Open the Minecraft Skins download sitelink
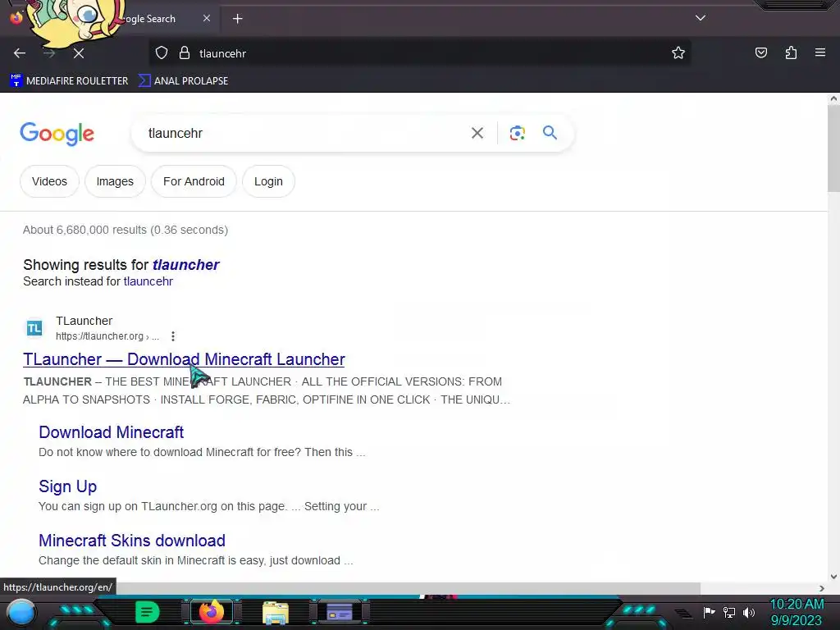 (132, 541)
